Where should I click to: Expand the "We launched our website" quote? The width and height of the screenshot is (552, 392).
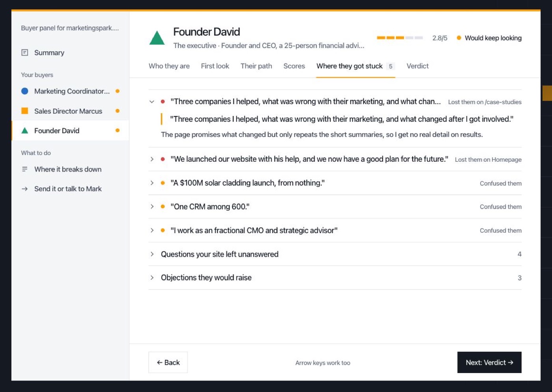pos(152,159)
